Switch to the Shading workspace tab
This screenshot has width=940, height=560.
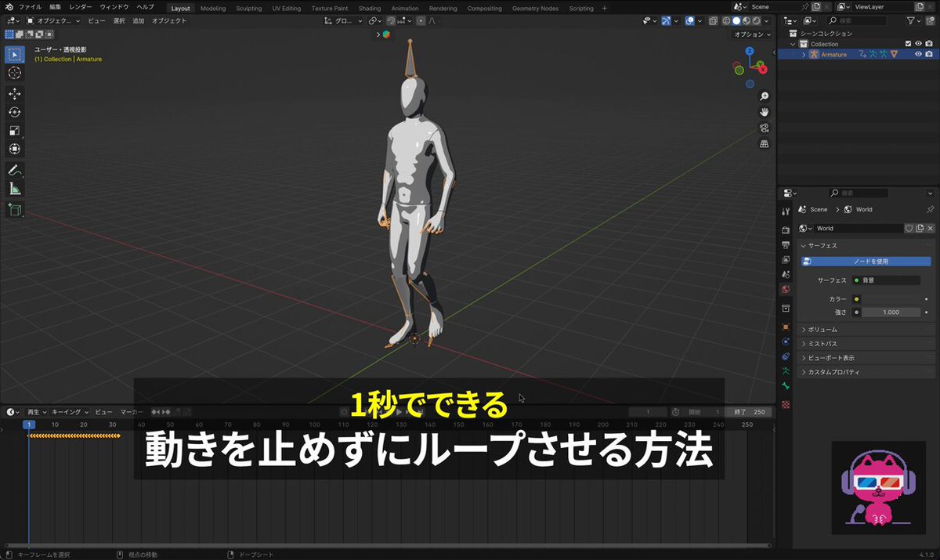click(370, 8)
